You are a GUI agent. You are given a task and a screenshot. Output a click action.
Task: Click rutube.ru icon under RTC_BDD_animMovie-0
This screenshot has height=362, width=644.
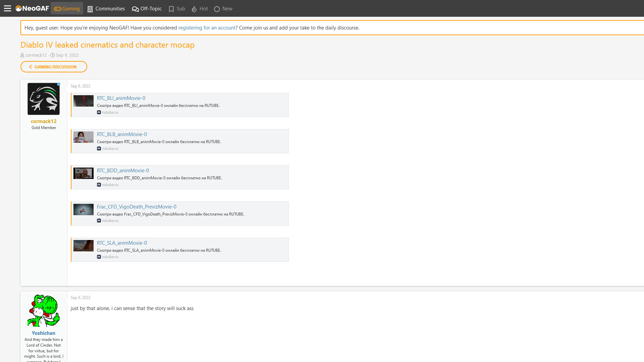[99, 185]
